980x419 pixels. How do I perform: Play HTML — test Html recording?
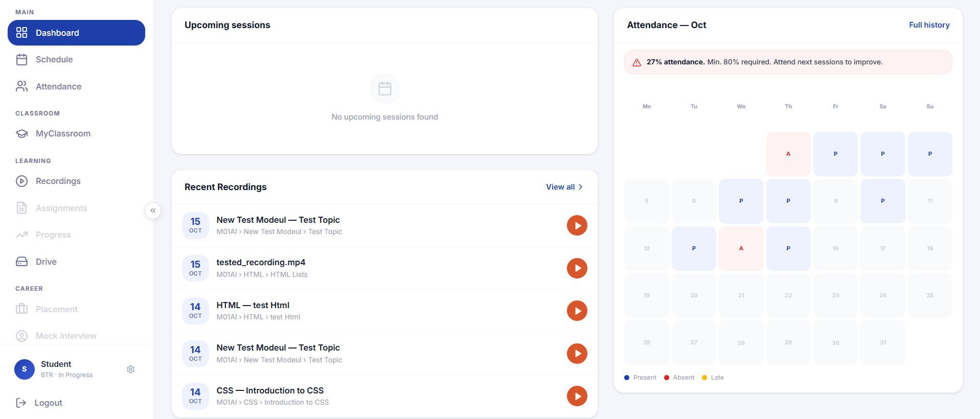pyautogui.click(x=577, y=311)
